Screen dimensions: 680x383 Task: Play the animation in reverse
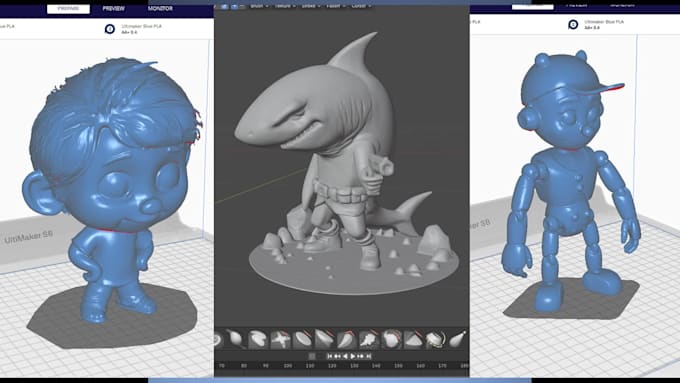click(x=345, y=356)
